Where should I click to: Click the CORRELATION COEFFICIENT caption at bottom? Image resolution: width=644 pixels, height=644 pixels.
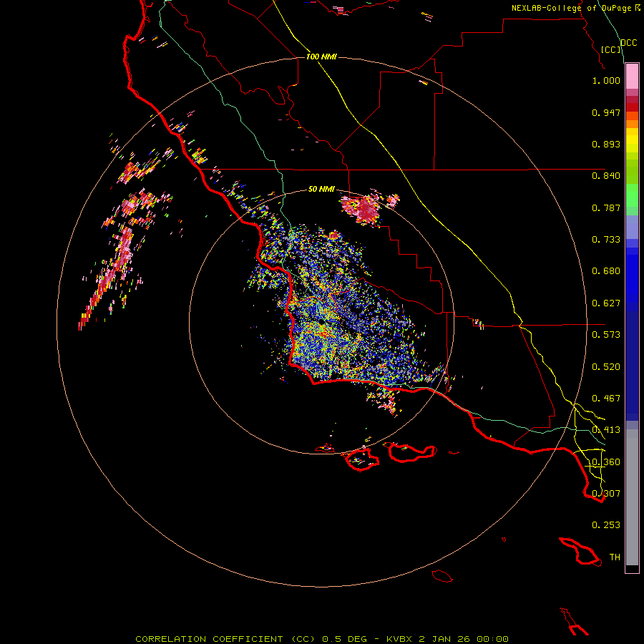(x=322, y=639)
